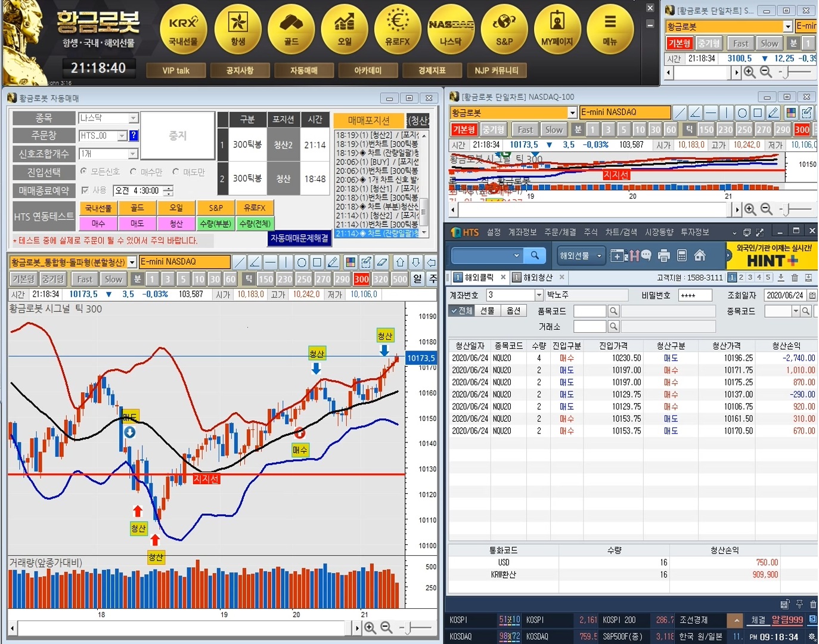Image resolution: width=819 pixels, height=644 pixels.
Task: Click the down arrow icon in main chart toolbar
Action: click(x=416, y=262)
